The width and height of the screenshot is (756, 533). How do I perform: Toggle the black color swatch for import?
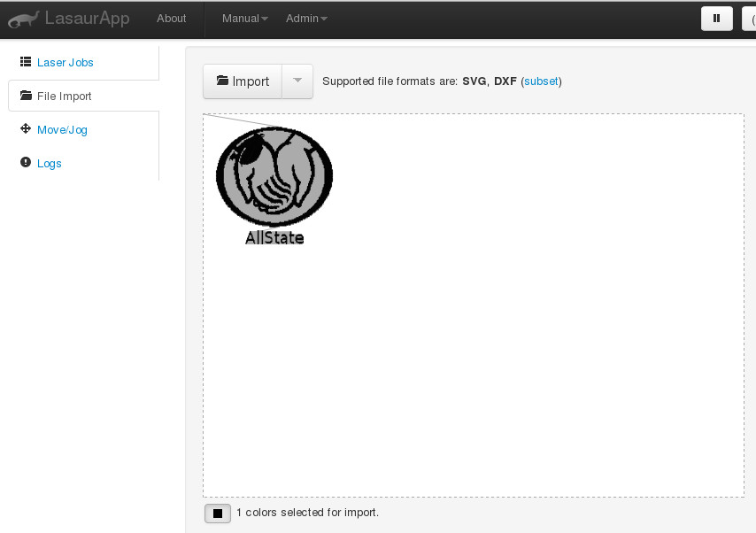(x=218, y=514)
